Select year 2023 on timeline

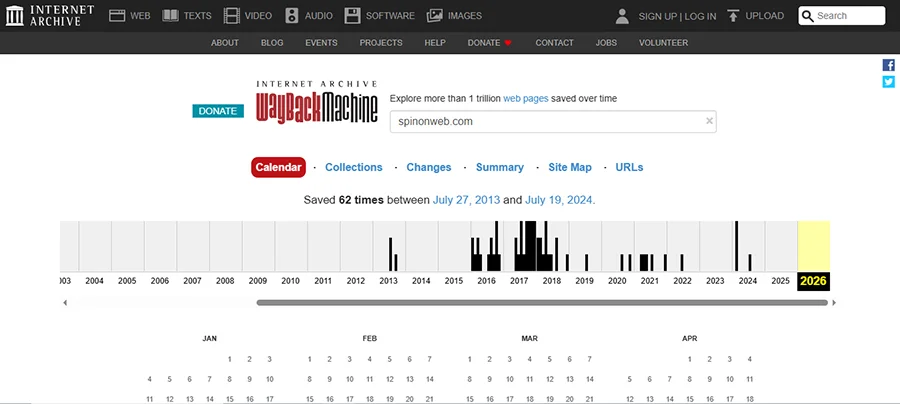[715, 281]
